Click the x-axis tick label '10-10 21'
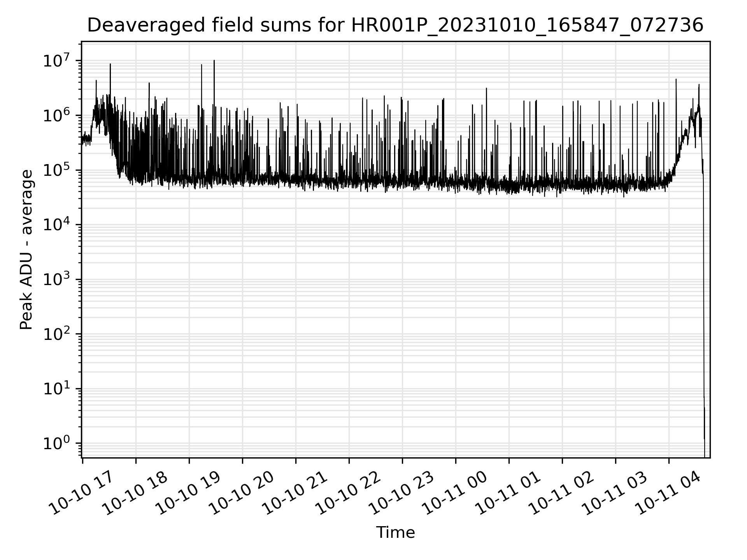 [x=295, y=492]
